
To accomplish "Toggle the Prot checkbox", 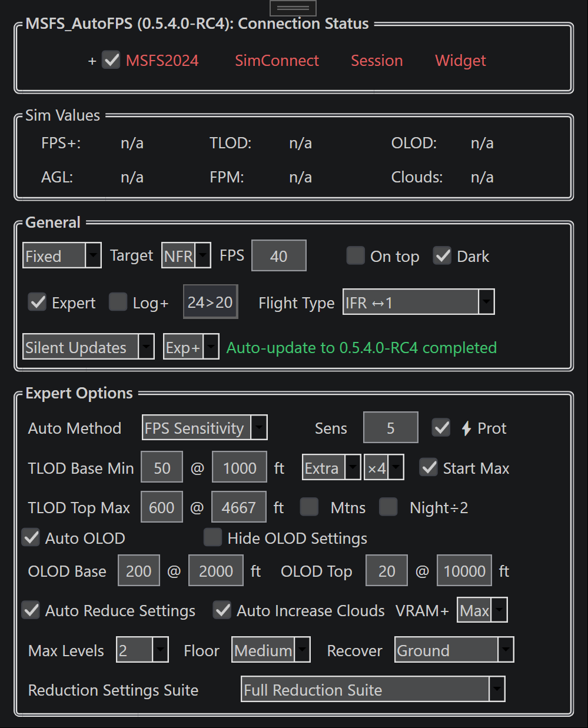I will tap(441, 427).
